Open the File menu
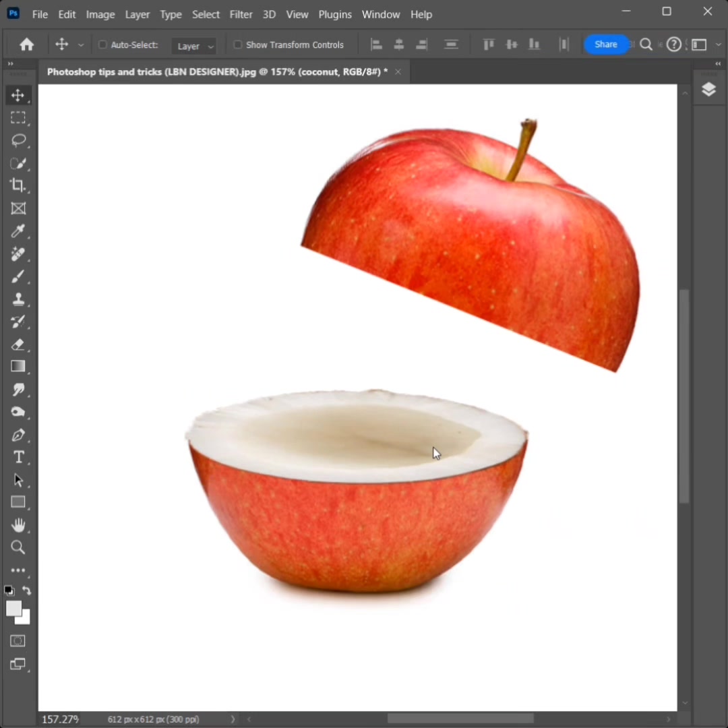Screen dimensions: 728x728 40,14
